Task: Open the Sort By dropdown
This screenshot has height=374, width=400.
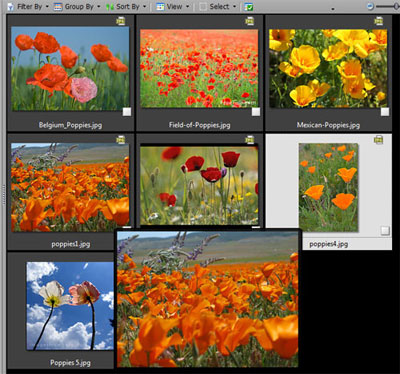Action: coord(126,6)
